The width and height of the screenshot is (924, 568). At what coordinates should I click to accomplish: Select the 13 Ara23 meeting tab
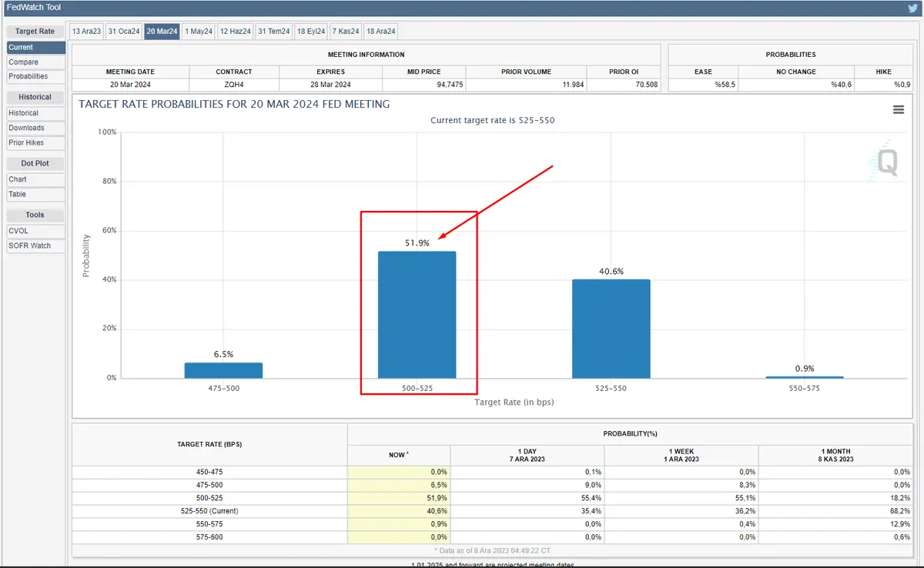(85, 32)
